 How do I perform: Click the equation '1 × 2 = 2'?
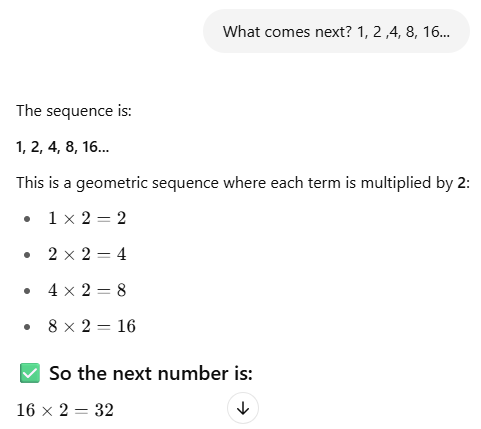click(x=87, y=219)
